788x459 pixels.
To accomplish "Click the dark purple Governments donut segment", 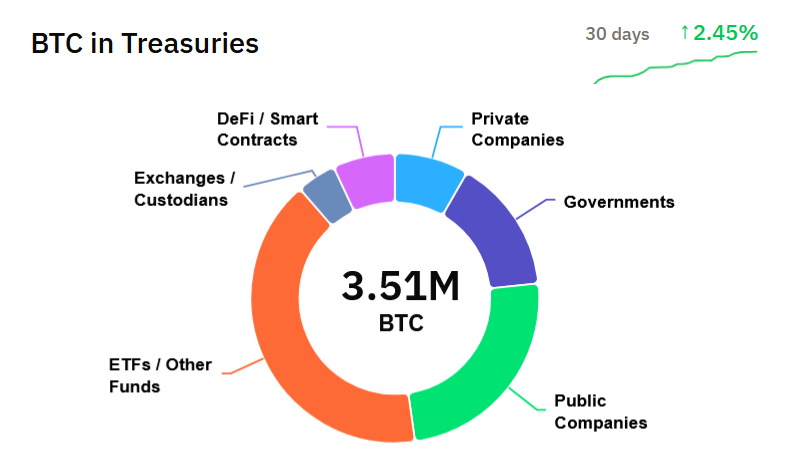I will point(490,230).
